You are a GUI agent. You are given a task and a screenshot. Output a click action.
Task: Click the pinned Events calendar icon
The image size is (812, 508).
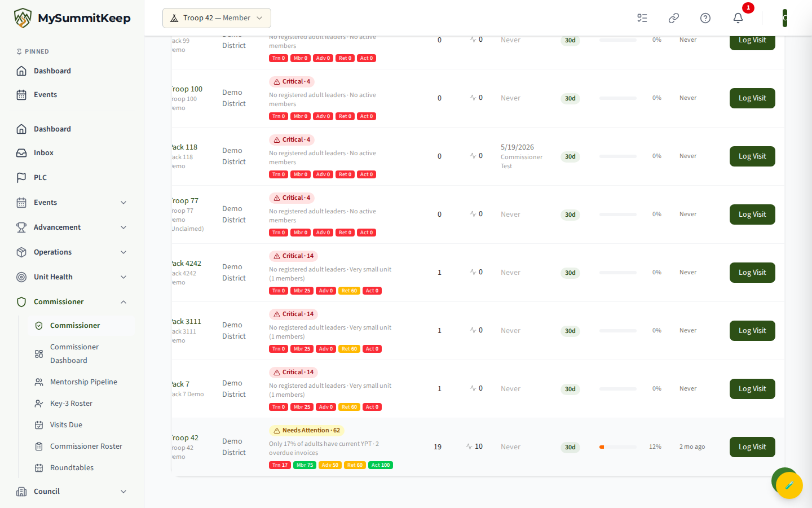point(21,95)
